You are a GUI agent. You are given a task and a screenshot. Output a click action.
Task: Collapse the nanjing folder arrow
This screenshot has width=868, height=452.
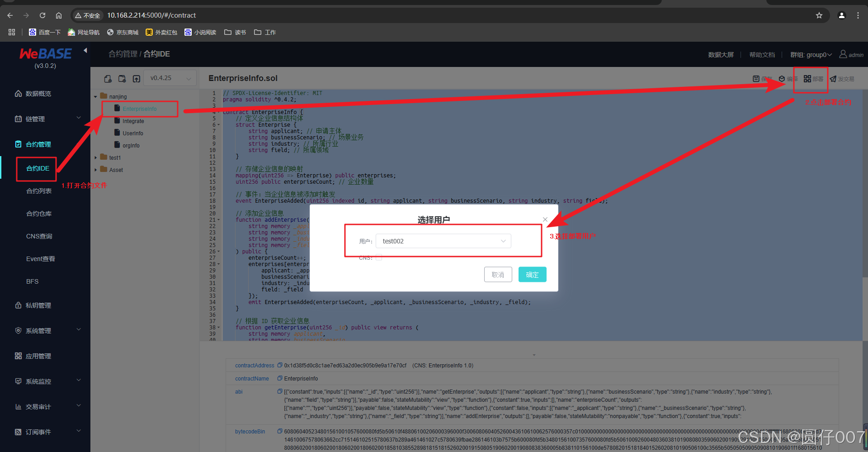(95, 97)
